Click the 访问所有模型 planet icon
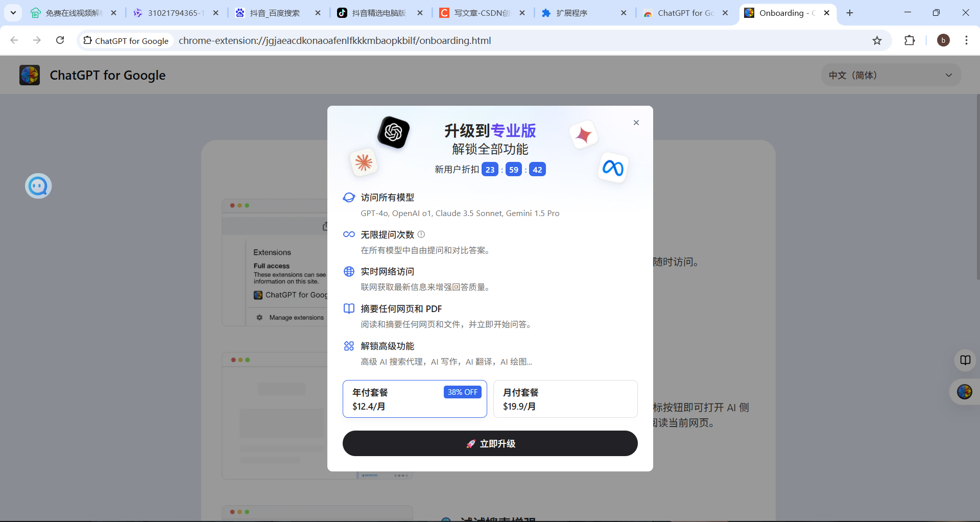This screenshot has width=980, height=522. pos(349,198)
